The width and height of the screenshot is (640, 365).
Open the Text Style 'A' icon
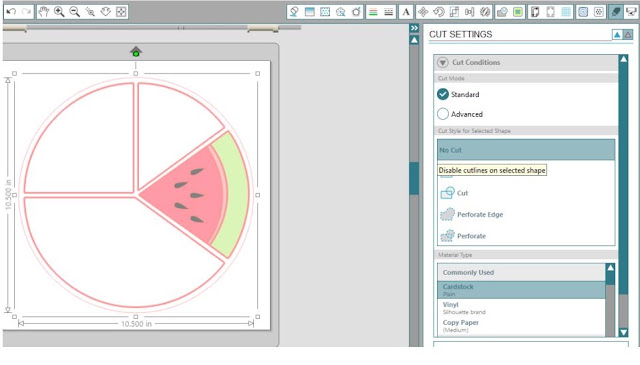(406, 12)
